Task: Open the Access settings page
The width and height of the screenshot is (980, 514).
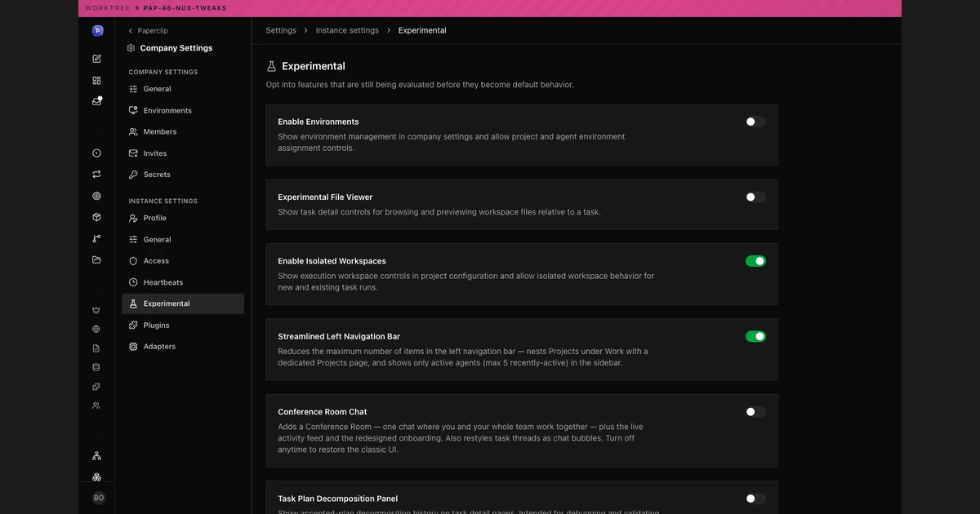Action: pos(183,261)
